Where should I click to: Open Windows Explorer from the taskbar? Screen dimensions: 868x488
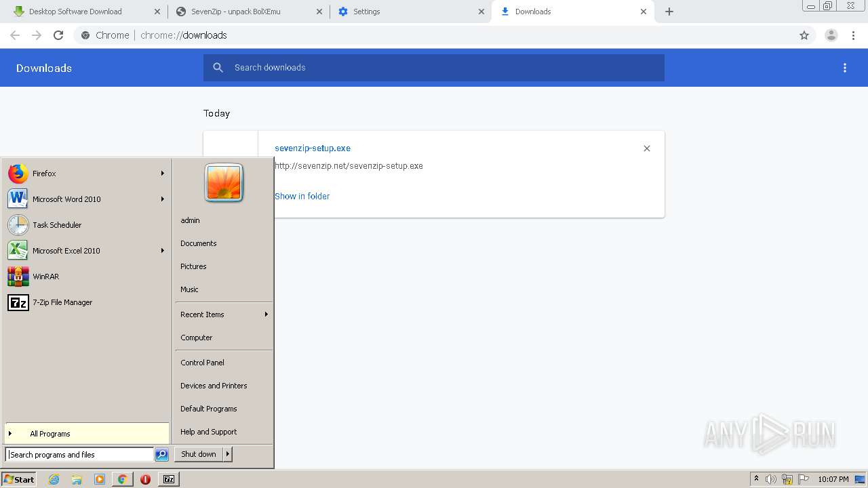pyautogui.click(x=77, y=479)
